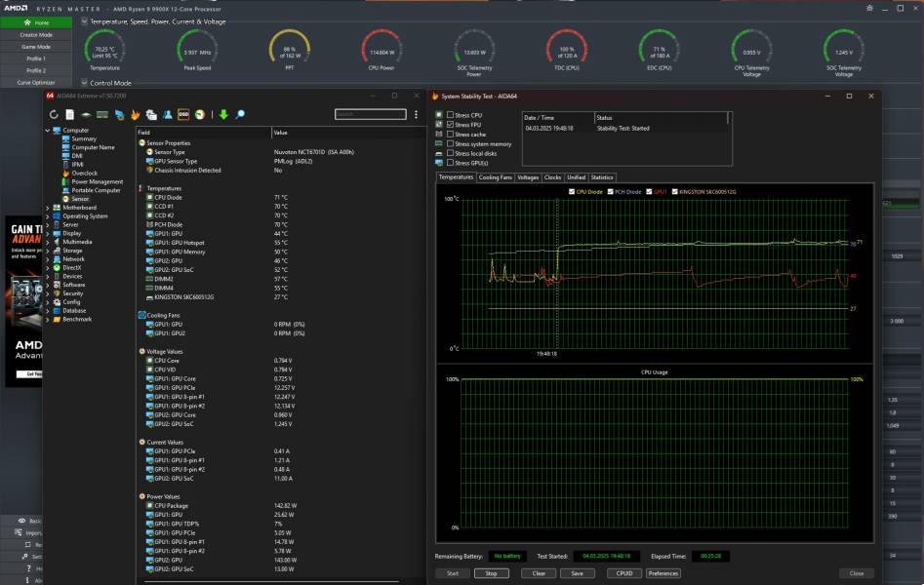
Task: Click the Basic view eye icon in sidebar
Action: tap(21, 521)
